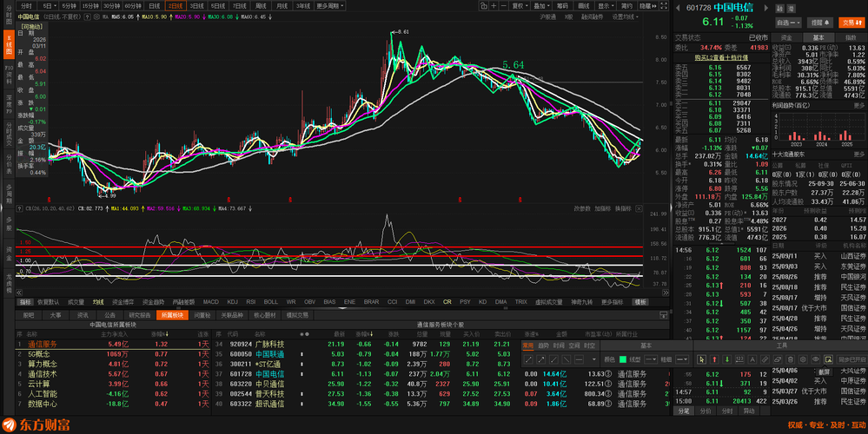Select the line segment drawing tool
The width and height of the screenshot is (868, 434).
(528, 359)
